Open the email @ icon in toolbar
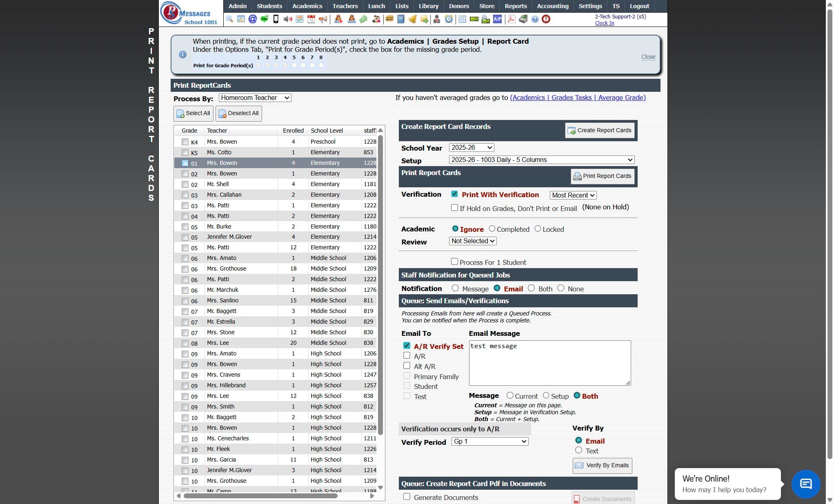Screen dimensions: 834x504 [252, 19]
